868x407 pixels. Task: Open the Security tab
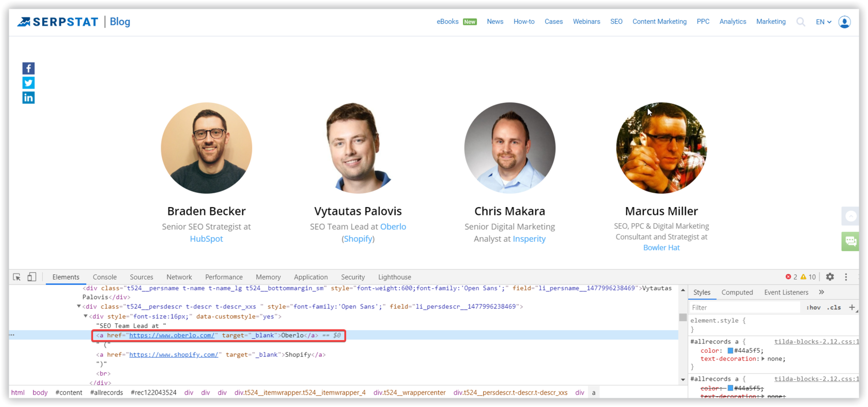pyautogui.click(x=353, y=277)
